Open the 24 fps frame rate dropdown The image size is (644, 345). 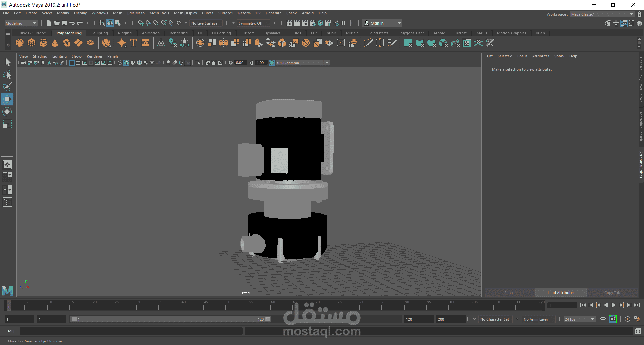pos(580,319)
